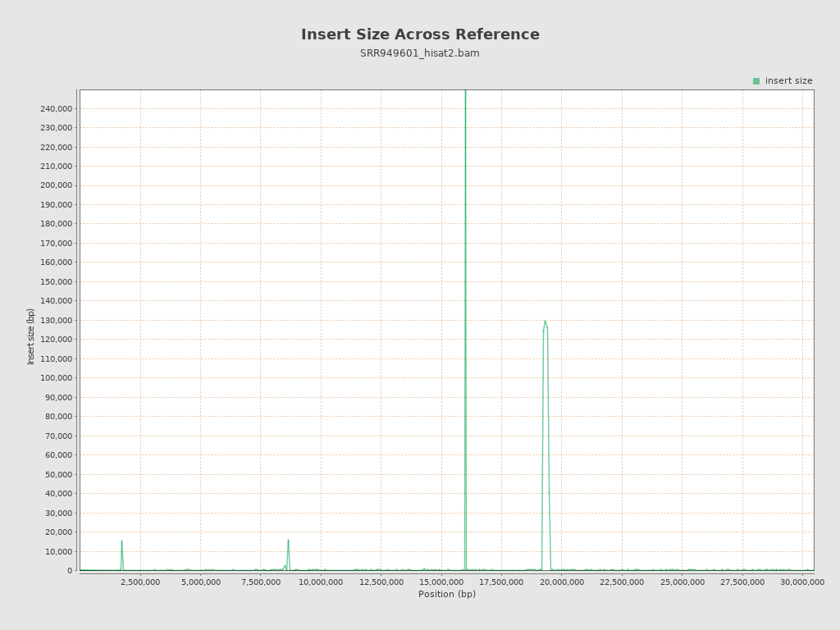Click the 100,000 y-axis tick label
This screenshot has height=630, width=840.
point(57,377)
